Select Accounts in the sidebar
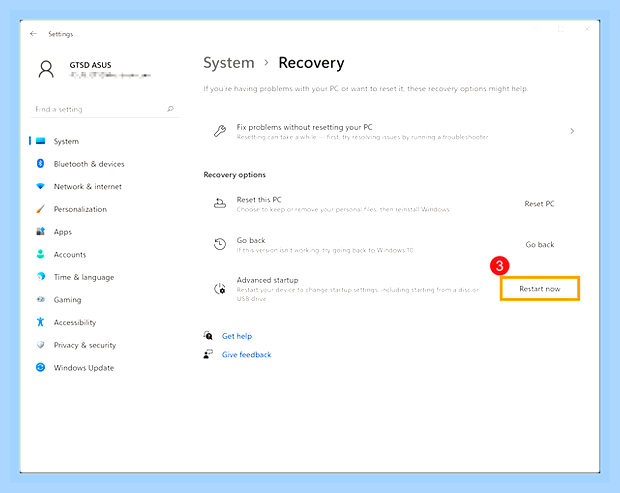Screen dimensions: 620x493 click(70, 254)
